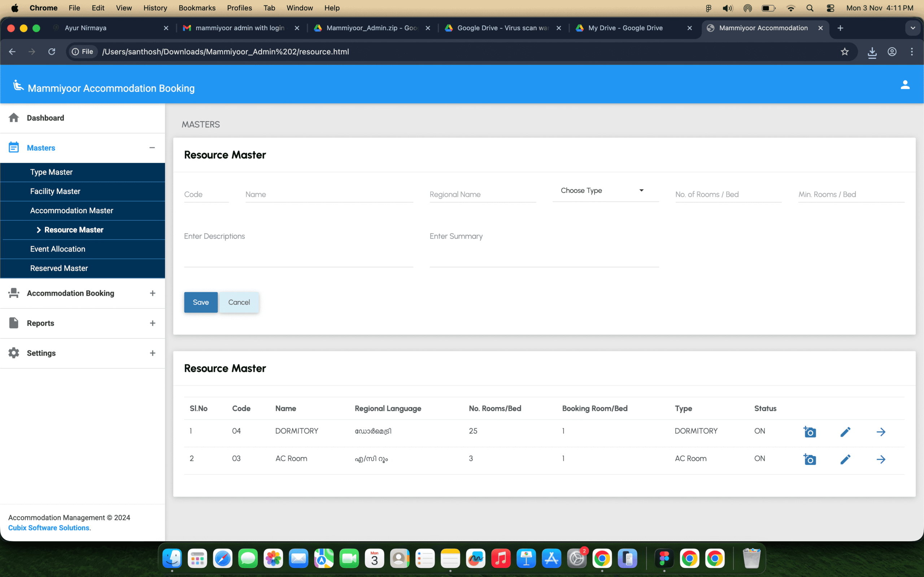Click Dashboard home icon in sidebar
This screenshot has height=577, width=924.
(14, 118)
